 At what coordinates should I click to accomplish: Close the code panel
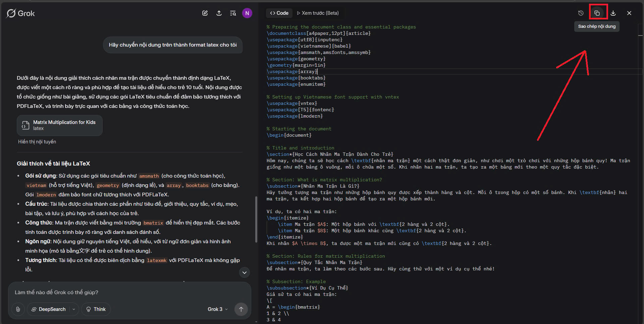point(629,13)
